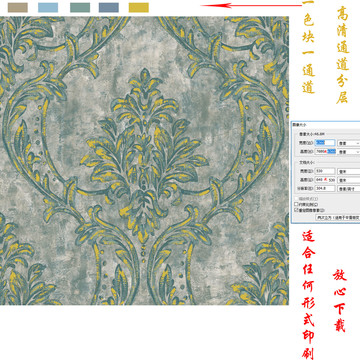The height and width of the screenshot is (360, 360).
Task: Open the bicubic resampling method dropdown
Action: click(338, 217)
